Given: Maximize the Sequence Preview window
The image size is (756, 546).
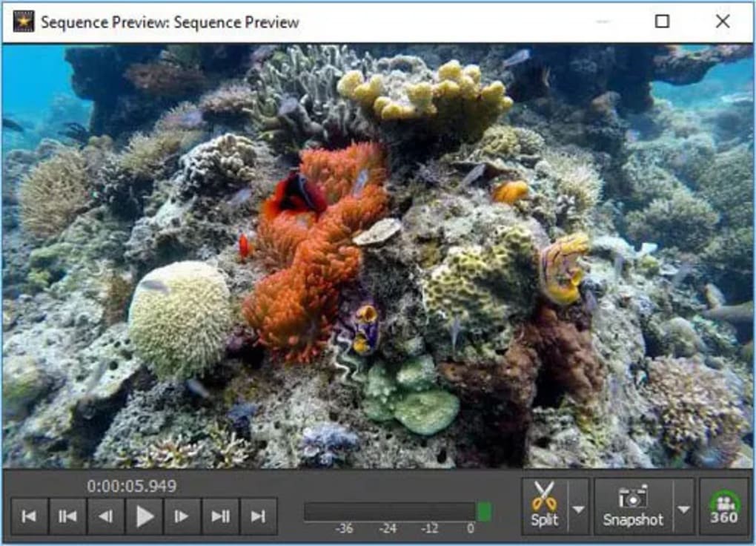Looking at the screenshot, I should click(x=662, y=22).
